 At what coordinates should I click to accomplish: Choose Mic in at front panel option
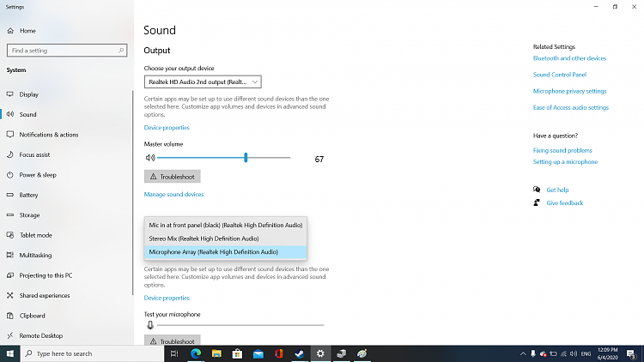coord(226,225)
